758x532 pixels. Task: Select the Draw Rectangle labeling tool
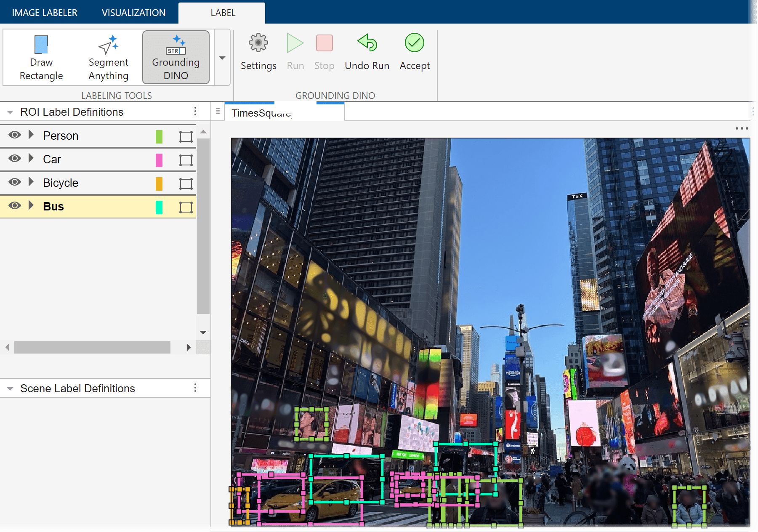(41, 57)
